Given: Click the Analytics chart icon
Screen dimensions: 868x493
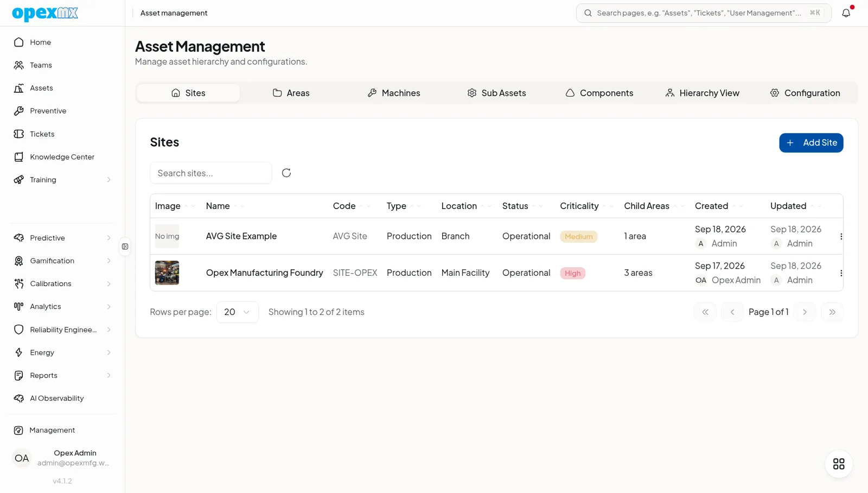Looking at the screenshot, I should coord(19,306).
